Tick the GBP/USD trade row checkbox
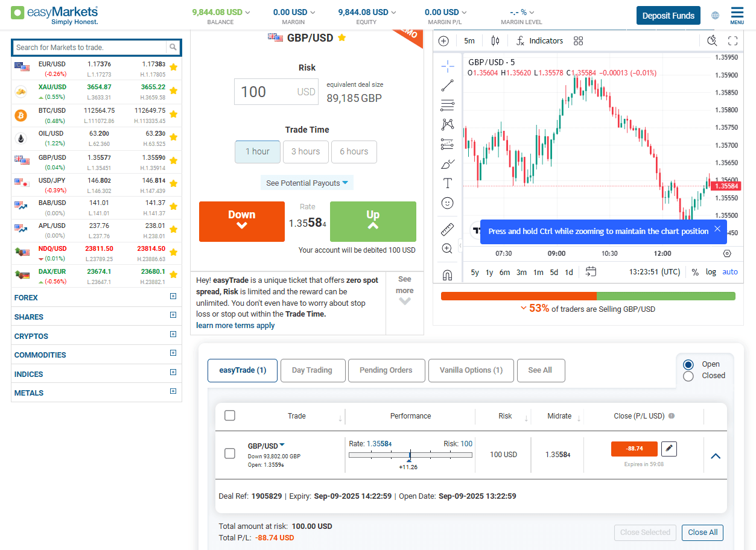 (x=230, y=454)
